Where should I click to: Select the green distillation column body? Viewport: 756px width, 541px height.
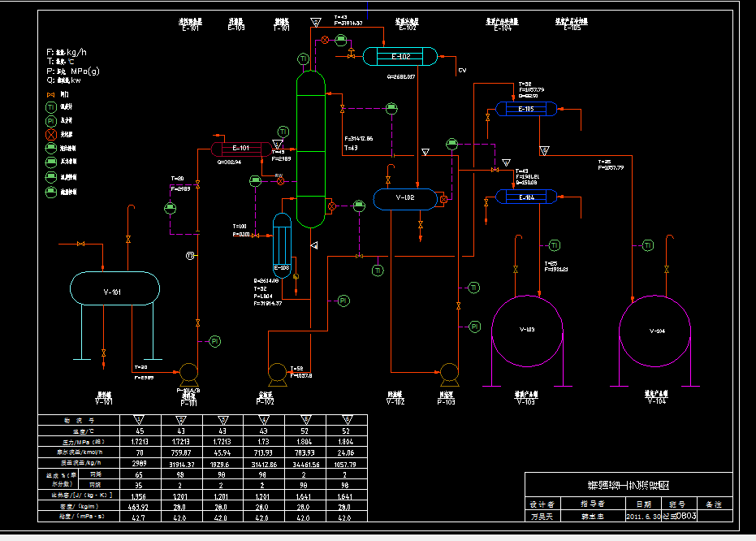(x=311, y=149)
